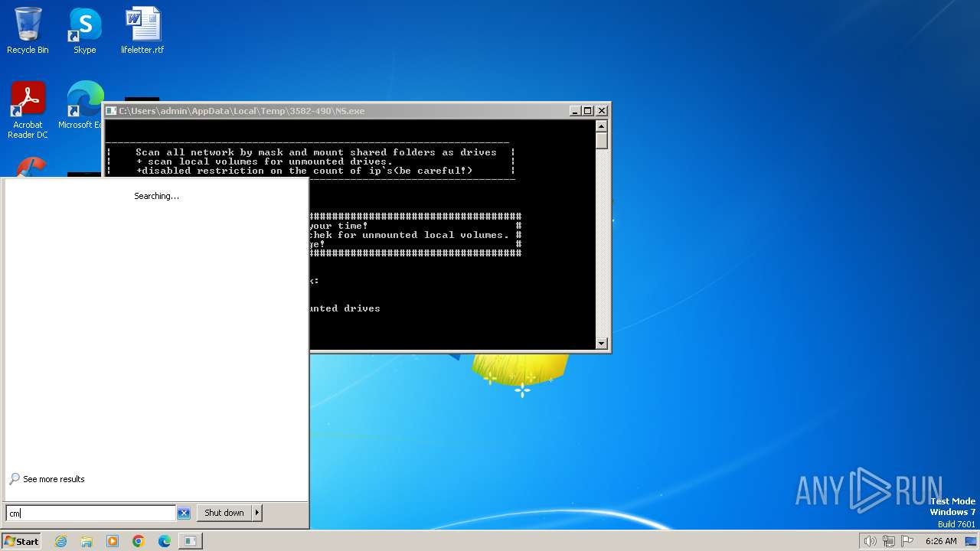
Task: Launch Internet Explorer from the taskbar
Action: point(60,541)
